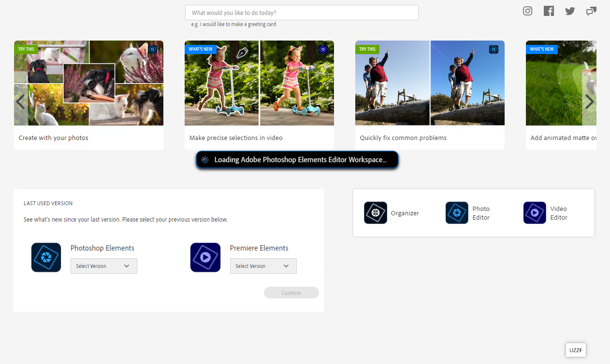This screenshot has height=364, width=610.
Task: Launch the Photo Editor app icon
Action: tap(457, 213)
